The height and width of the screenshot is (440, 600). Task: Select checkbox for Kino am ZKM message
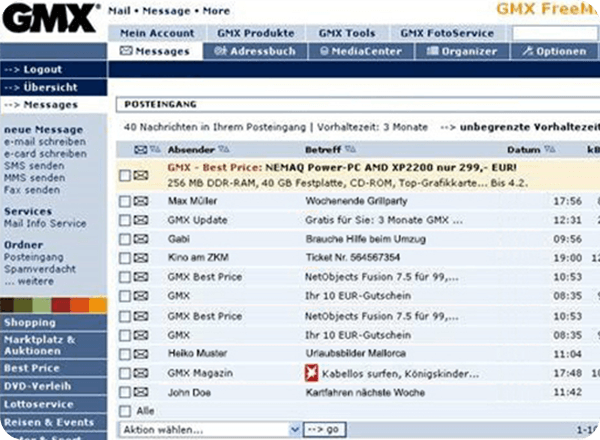[x=125, y=258]
